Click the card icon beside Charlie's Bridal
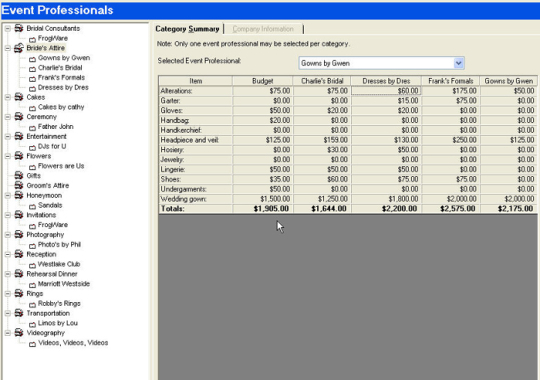 pos(32,69)
